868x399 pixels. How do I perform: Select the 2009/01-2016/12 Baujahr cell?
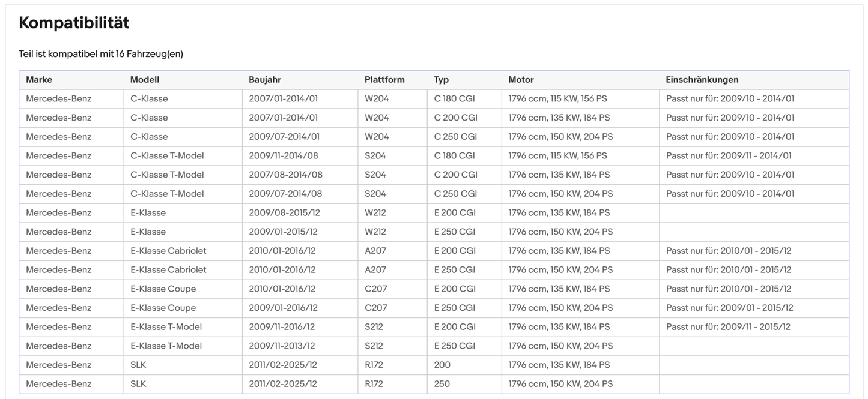click(283, 308)
